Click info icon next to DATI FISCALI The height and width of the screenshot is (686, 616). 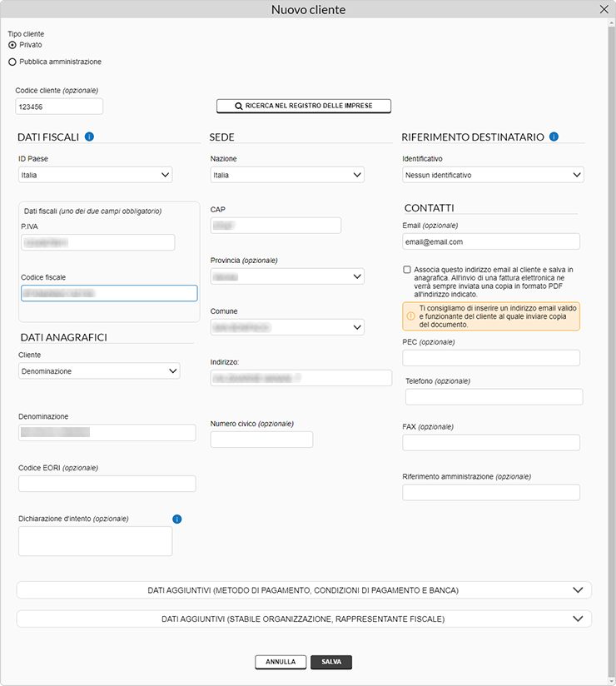[x=89, y=137]
